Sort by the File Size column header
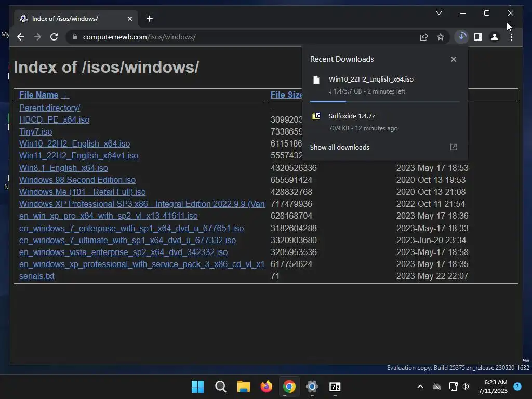532x399 pixels. pyautogui.click(x=286, y=95)
